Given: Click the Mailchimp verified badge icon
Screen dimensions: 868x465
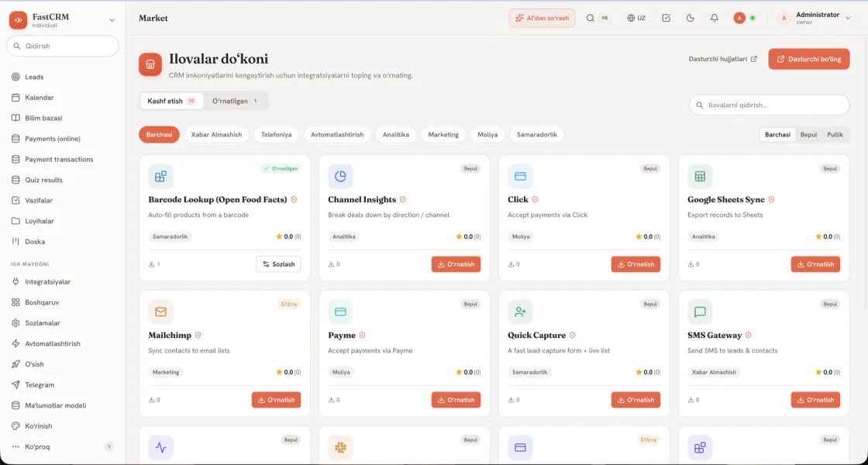Looking at the screenshot, I should (x=198, y=335).
